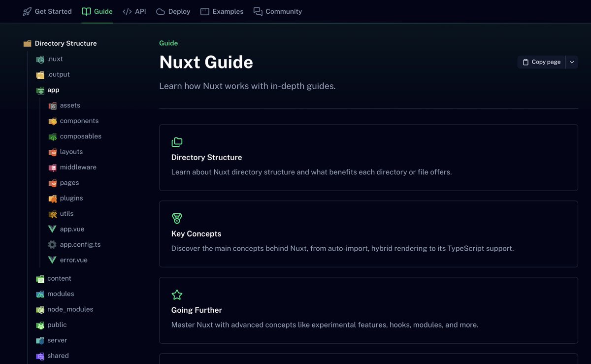Go to the Deploy tab
Viewport: 591px width, 364px height.
[x=173, y=11]
